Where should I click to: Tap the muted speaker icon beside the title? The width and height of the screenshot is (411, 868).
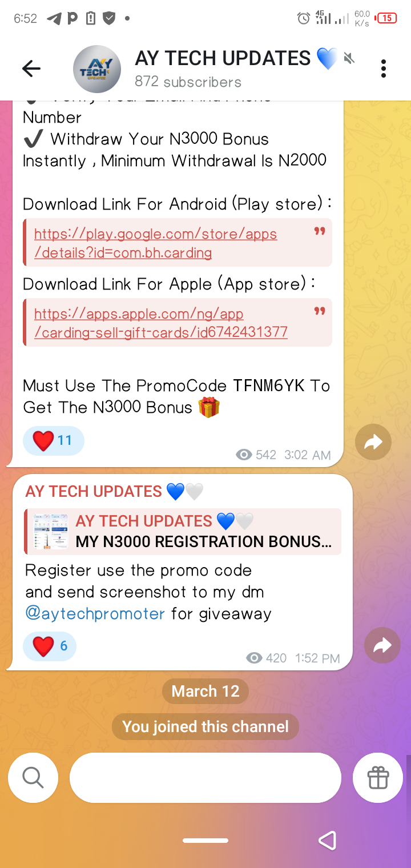[349, 58]
